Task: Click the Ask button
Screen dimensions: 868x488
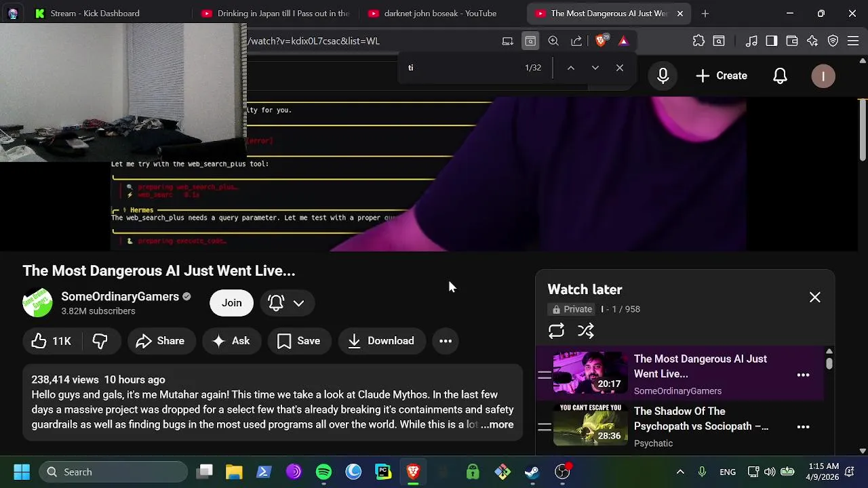Action: [x=231, y=341]
